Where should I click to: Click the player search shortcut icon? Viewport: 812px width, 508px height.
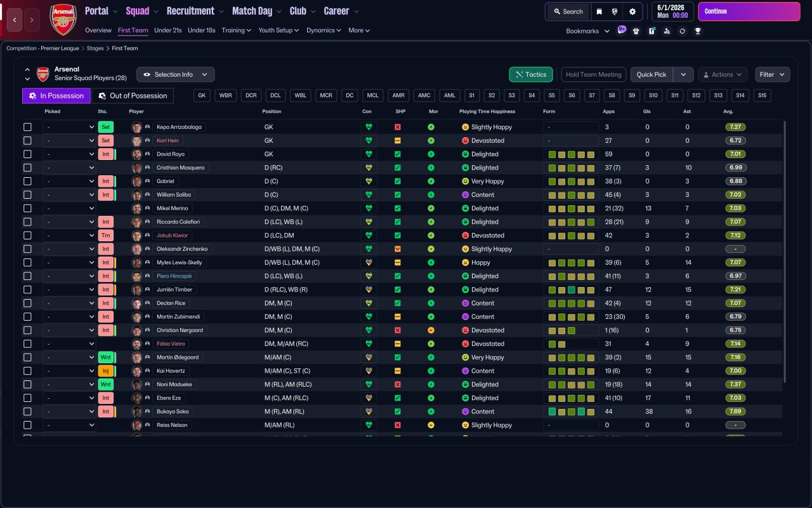click(x=667, y=30)
